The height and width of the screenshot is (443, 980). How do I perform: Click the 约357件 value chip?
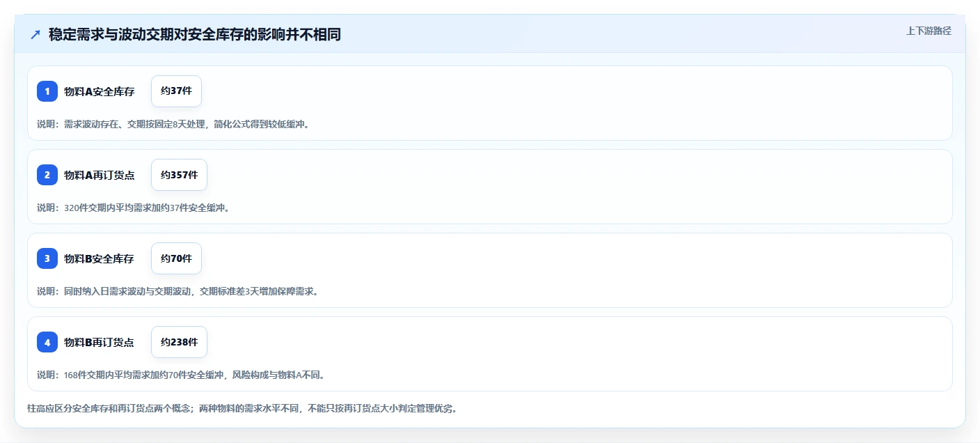(x=179, y=175)
